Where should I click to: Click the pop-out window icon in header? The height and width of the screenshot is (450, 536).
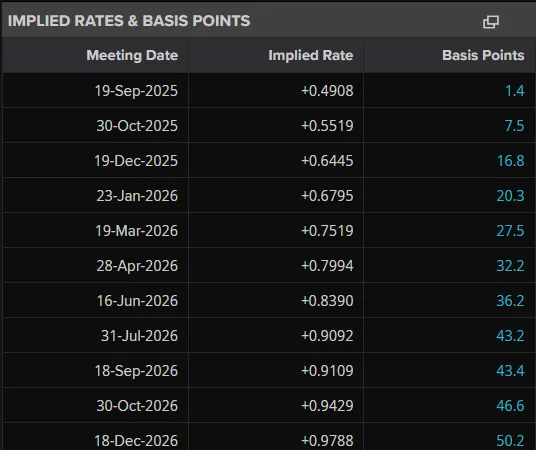(x=491, y=22)
